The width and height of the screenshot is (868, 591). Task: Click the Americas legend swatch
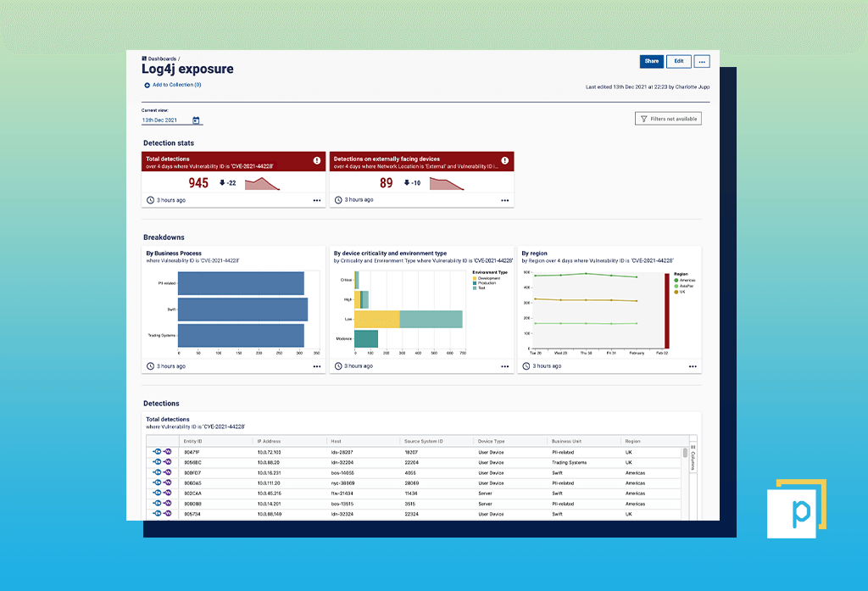click(676, 281)
